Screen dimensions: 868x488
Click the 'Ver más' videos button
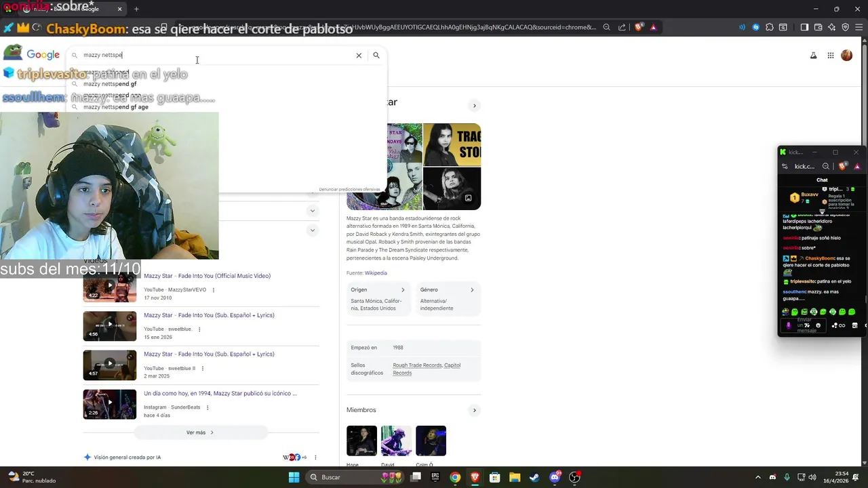(200, 432)
